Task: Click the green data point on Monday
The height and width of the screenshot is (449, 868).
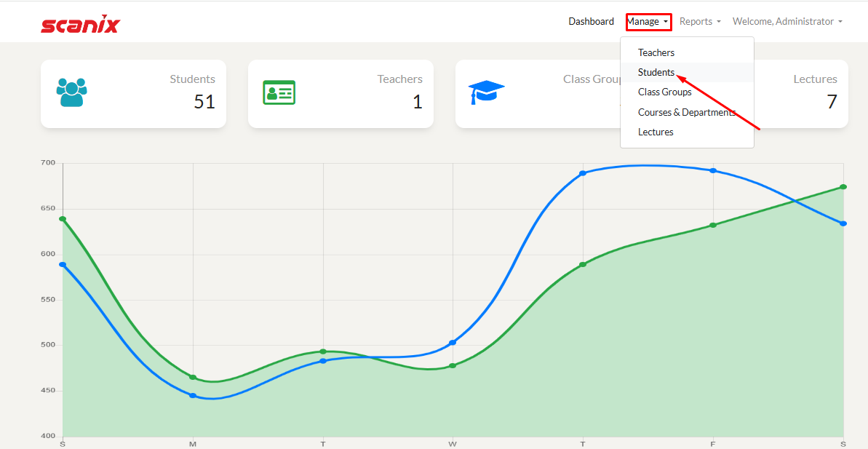Action: click(x=193, y=377)
